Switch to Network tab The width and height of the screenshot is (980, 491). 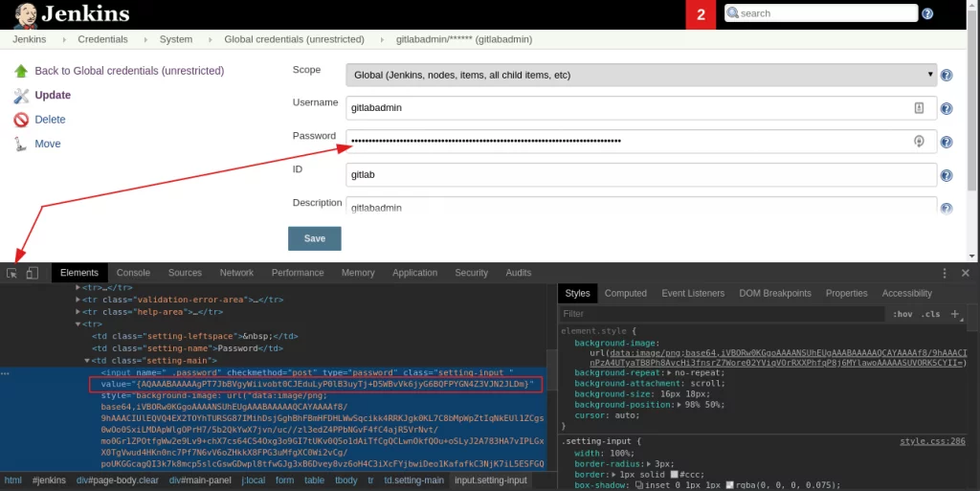click(x=237, y=273)
